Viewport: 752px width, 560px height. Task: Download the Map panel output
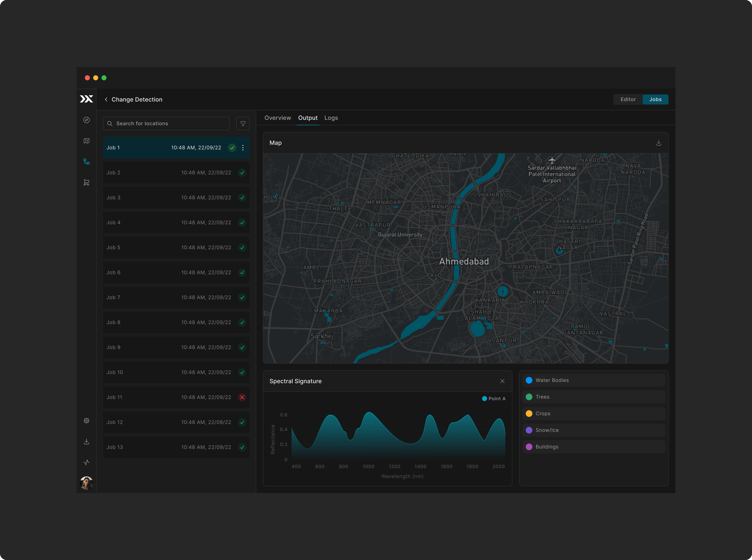(658, 143)
